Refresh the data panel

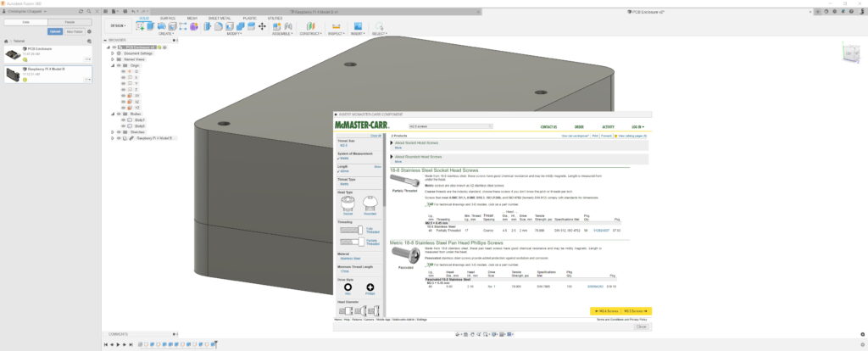(81, 11)
